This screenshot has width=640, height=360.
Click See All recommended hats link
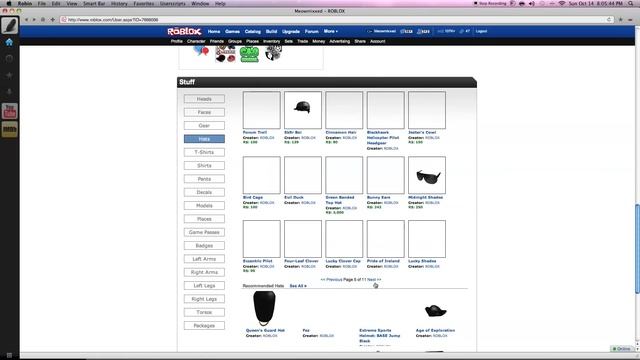pyautogui.click(x=298, y=286)
